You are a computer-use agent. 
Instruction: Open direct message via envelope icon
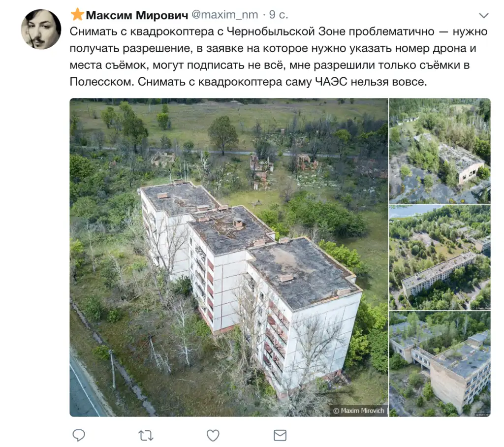click(x=280, y=435)
